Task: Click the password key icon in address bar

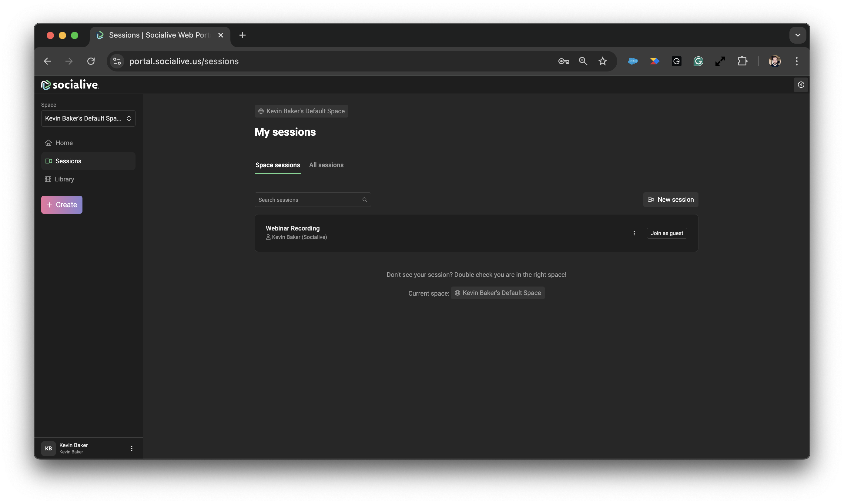Action: point(564,61)
